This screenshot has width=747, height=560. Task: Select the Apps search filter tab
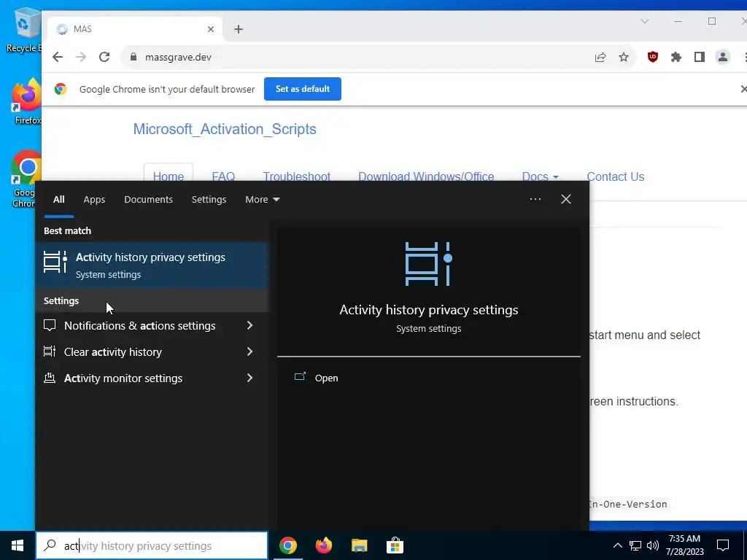click(x=94, y=200)
